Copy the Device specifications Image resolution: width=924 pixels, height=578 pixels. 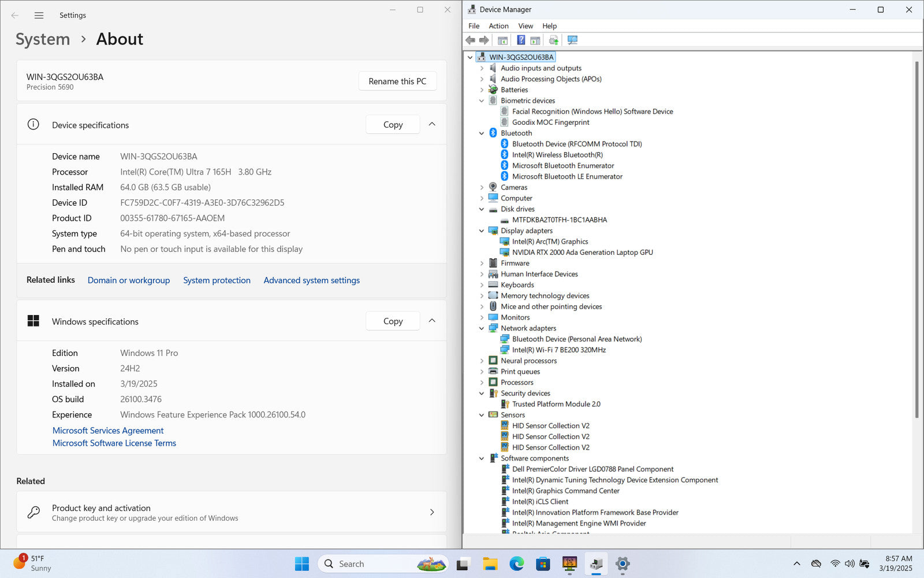tap(393, 125)
